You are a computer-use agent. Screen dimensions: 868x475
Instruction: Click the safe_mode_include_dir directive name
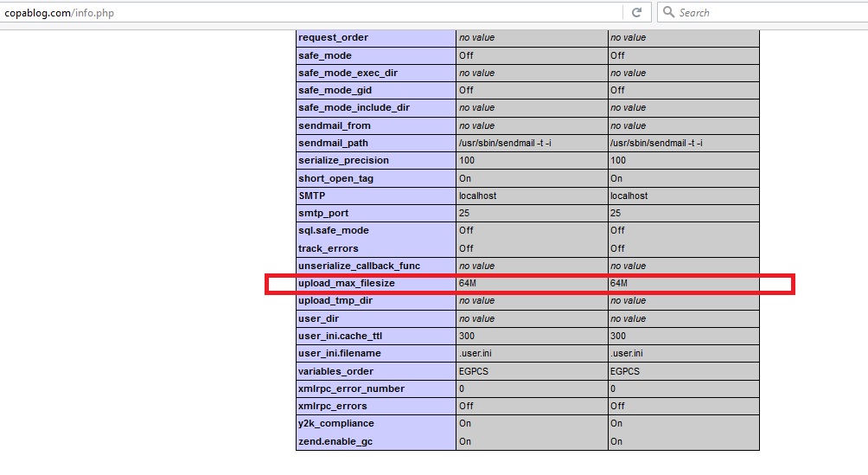click(x=354, y=107)
